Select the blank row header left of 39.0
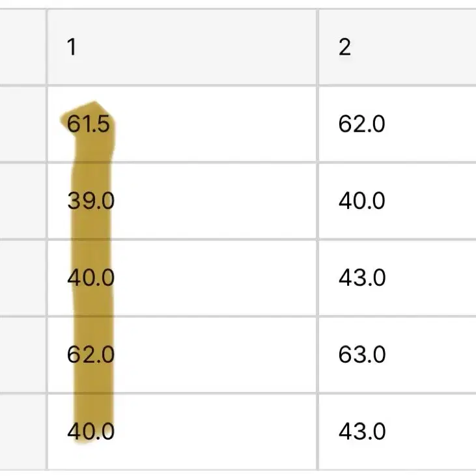 pos(23,201)
